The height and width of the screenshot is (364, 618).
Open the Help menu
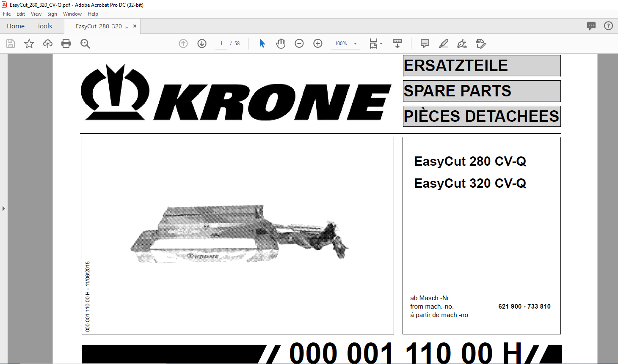click(x=93, y=14)
